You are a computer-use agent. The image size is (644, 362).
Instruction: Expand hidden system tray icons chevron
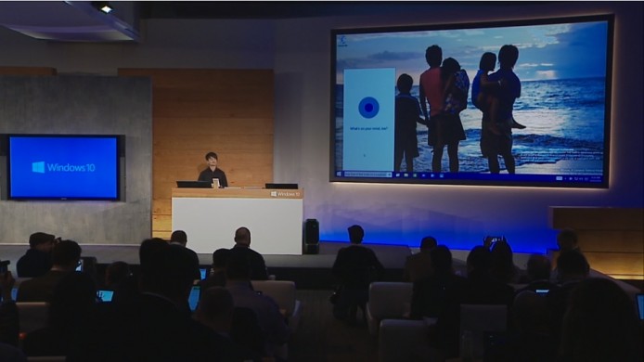(565, 178)
